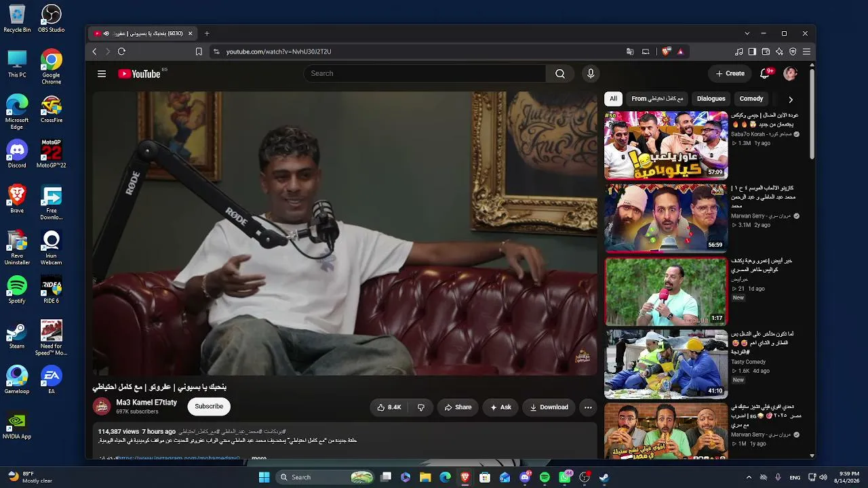
Task: Like the video with 8.4K likes
Action: [389, 407]
